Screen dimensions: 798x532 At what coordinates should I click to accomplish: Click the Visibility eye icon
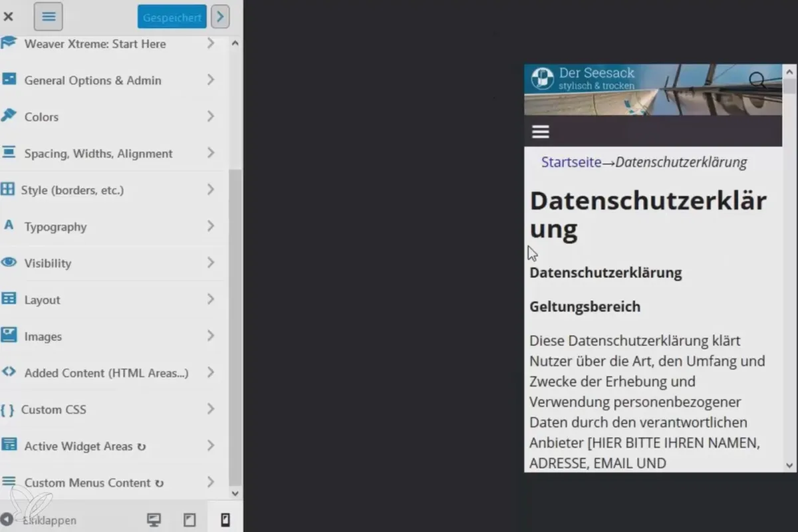tap(9, 262)
